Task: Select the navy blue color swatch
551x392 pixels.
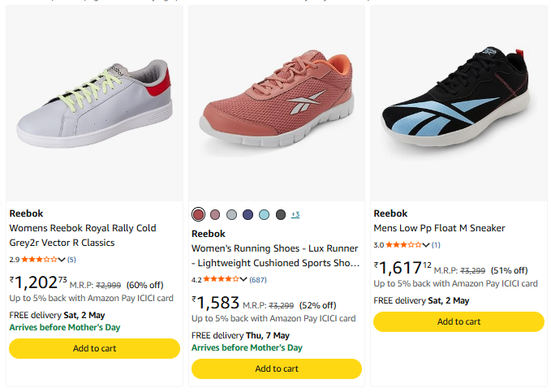Action: tap(248, 214)
